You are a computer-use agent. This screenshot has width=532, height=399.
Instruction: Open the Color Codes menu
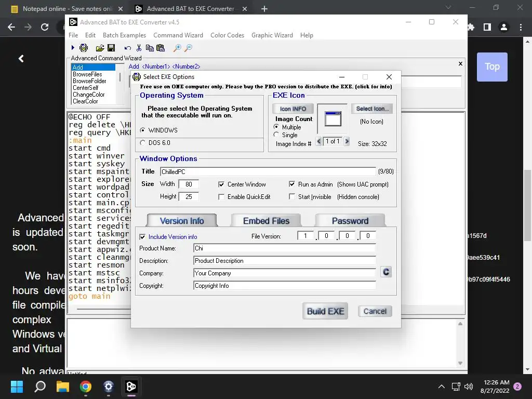228,35
